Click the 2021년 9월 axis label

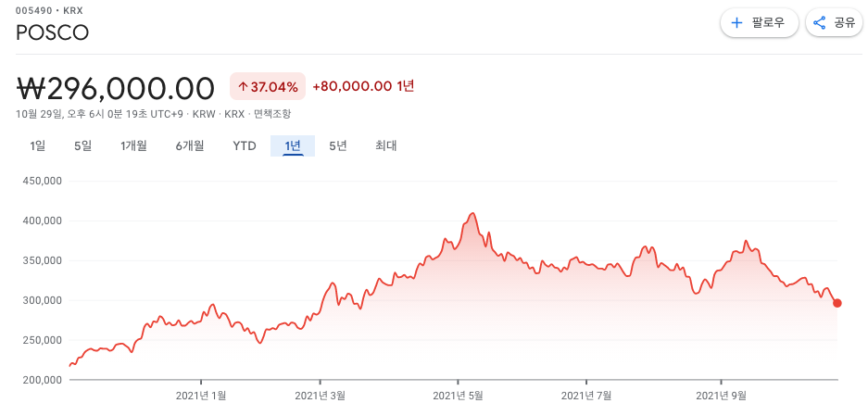722,396
